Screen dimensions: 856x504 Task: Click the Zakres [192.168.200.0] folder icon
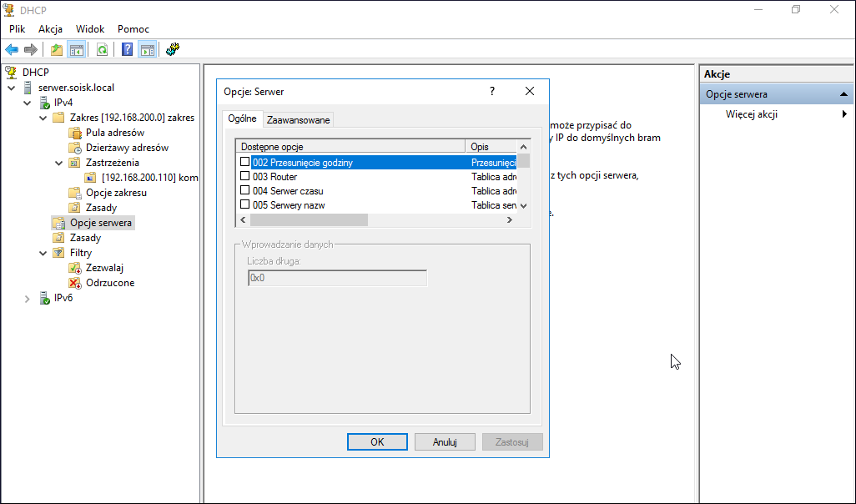click(x=58, y=118)
